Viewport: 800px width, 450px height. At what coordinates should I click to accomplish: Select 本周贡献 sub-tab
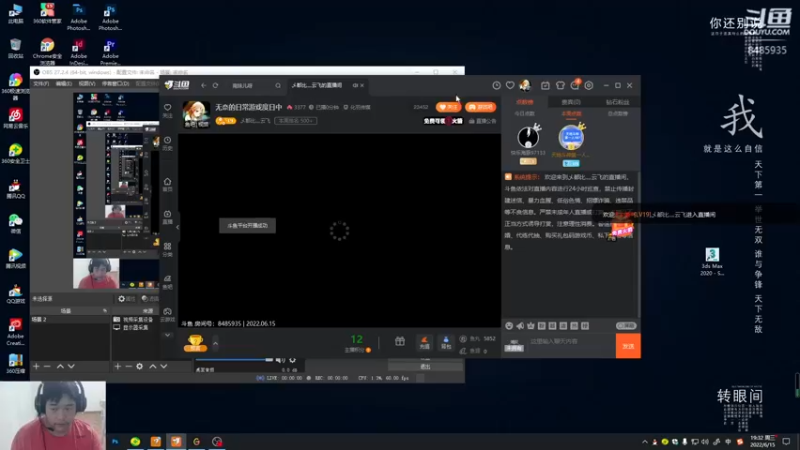coord(571,113)
